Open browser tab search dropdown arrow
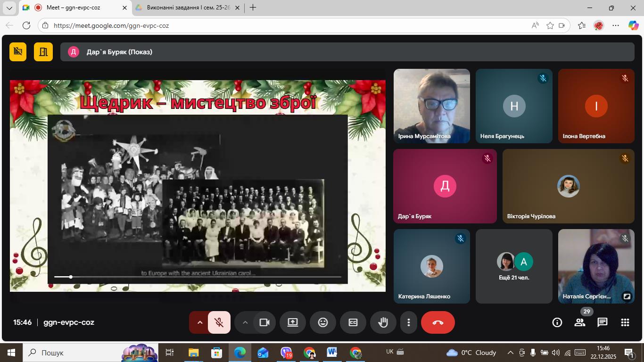This screenshot has height=362, width=644. point(9,8)
